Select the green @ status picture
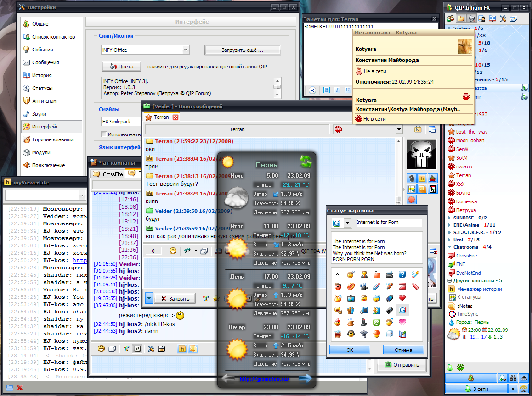The width and height of the screenshot is (532, 396). (x=376, y=322)
